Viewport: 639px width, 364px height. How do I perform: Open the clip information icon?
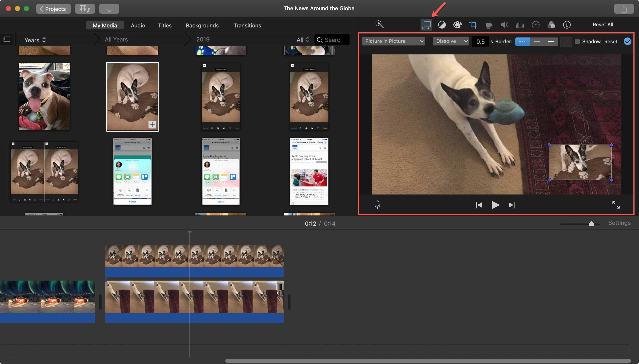coord(567,25)
